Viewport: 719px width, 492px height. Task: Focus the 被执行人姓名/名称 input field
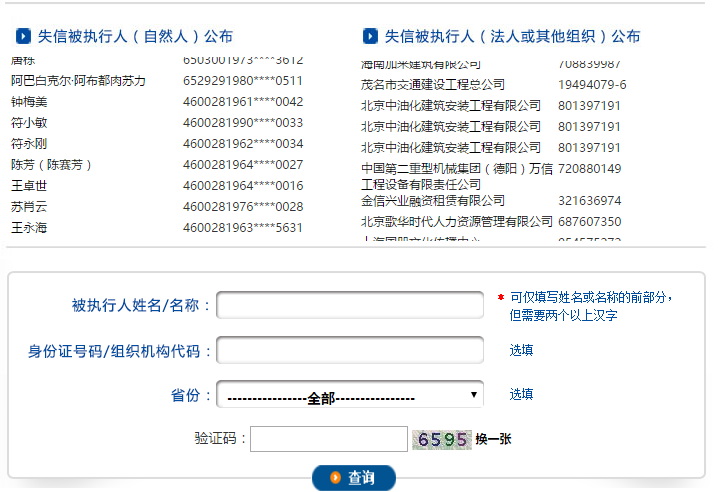(349, 304)
